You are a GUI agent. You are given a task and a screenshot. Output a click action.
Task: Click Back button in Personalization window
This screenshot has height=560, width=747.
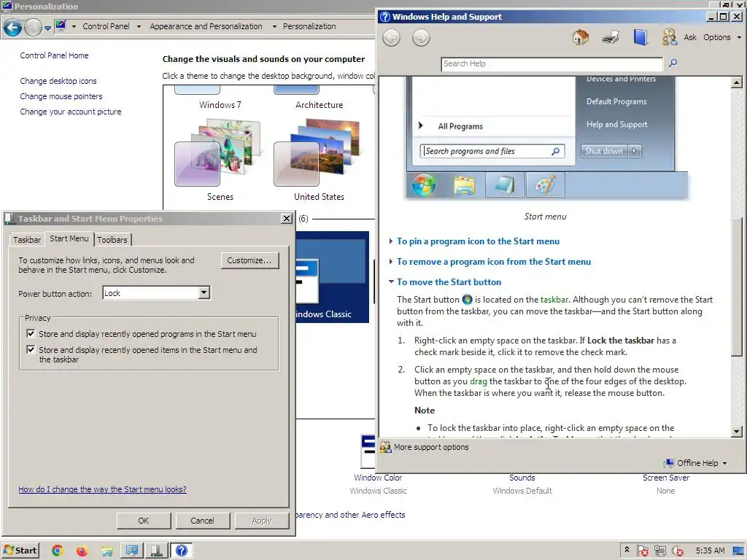(13, 28)
